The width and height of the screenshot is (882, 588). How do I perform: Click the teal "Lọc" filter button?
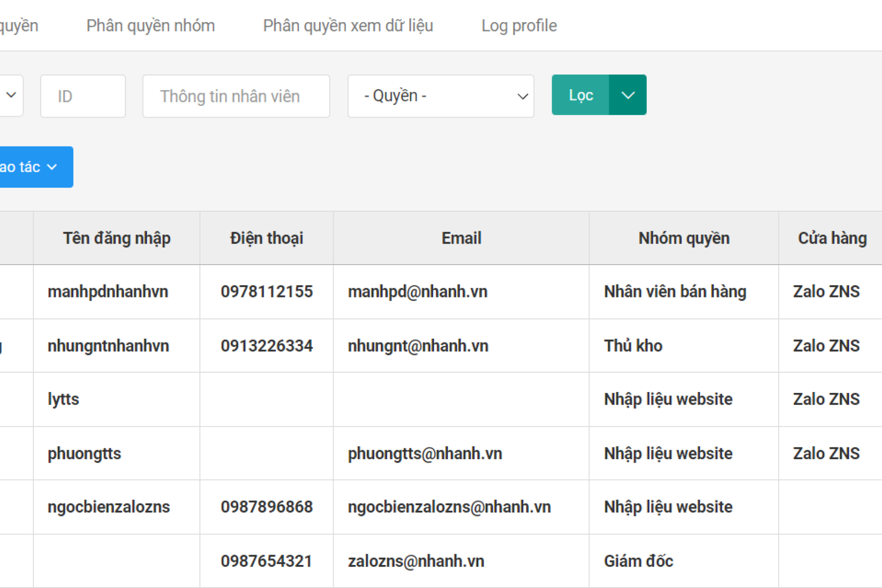tap(580, 95)
